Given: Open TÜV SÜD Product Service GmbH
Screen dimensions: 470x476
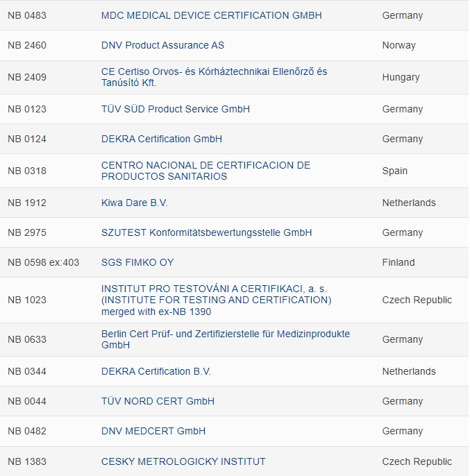Looking at the screenshot, I should point(176,109).
